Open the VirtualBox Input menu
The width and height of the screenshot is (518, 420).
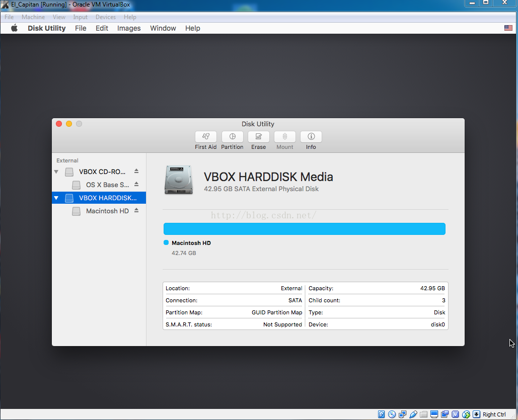pyautogui.click(x=80, y=17)
